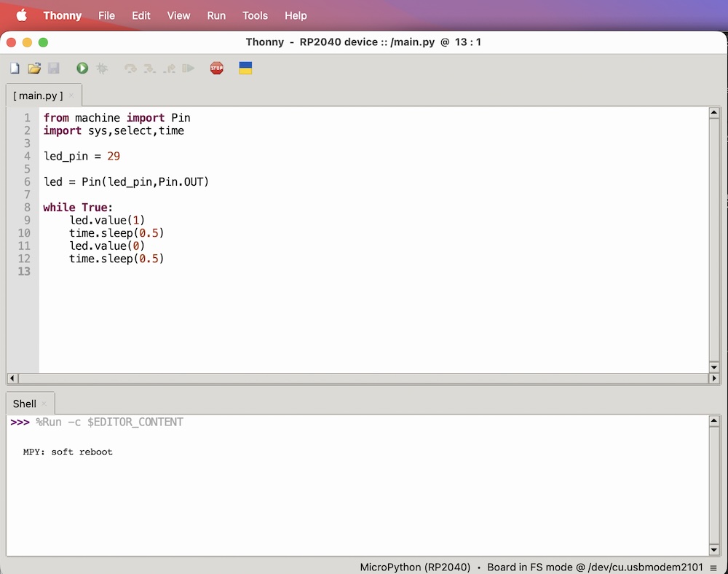Stop the backend with red STOP icon
The height and width of the screenshot is (574, 728).
[216, 68]
